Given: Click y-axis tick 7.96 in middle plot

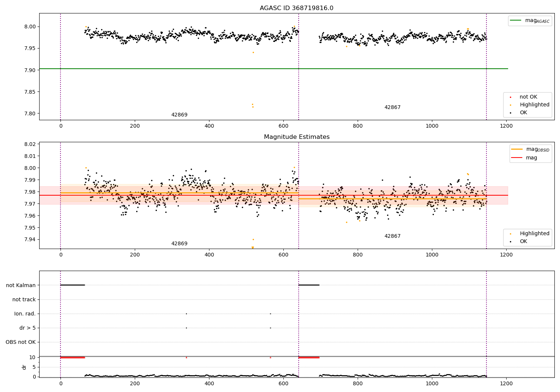Looking at the screenshot, I should pos(31,216).
